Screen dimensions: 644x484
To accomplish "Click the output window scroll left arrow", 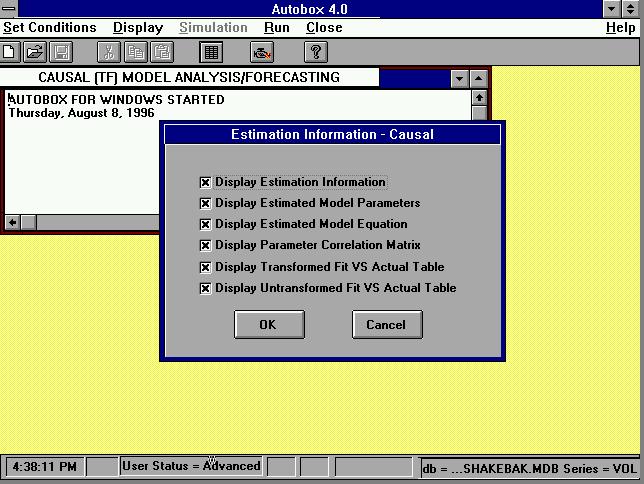I will coord(12,222).
